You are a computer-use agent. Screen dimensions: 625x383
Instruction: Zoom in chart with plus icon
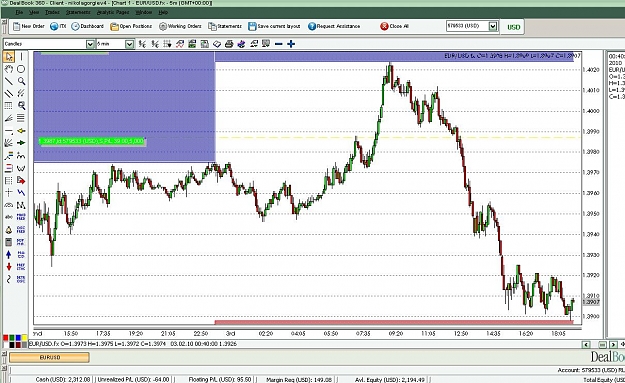click(x=291, y=44)
